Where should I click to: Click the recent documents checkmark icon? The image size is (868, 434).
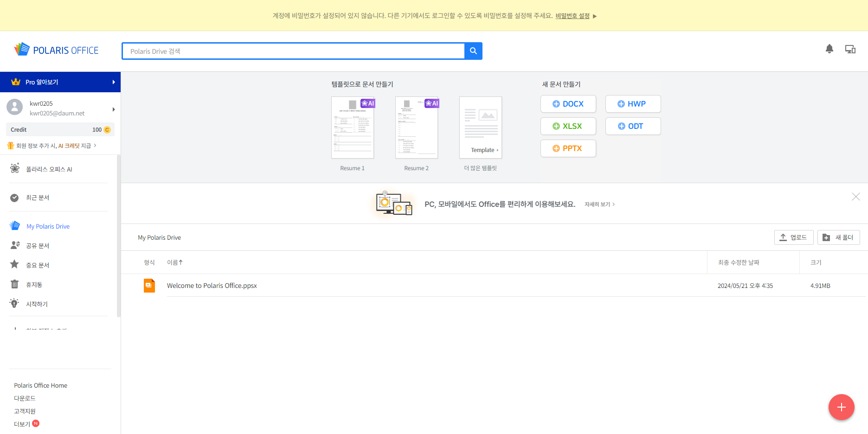(x=14, y=198)
